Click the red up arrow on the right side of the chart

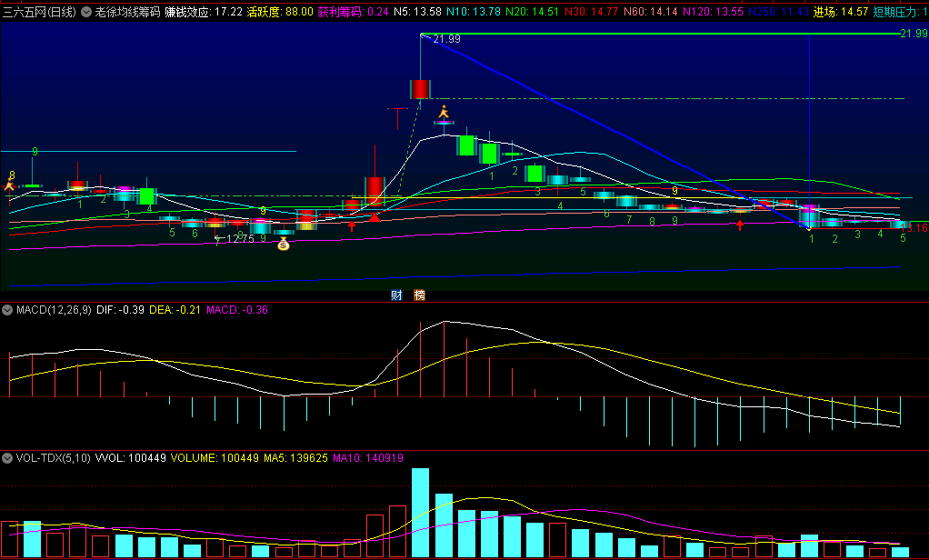(x=739, y=225)
